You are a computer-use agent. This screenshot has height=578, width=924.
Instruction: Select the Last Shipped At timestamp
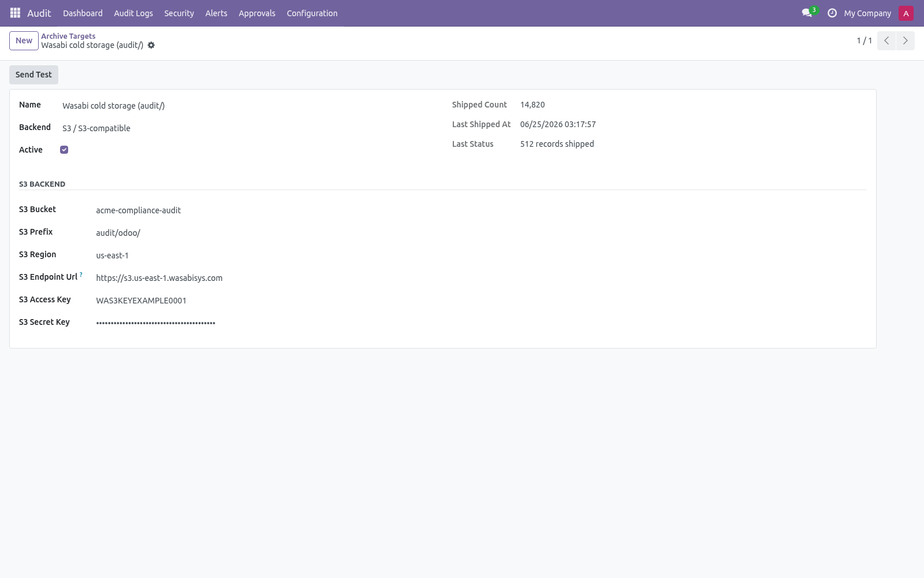click(x=558, y=124)
